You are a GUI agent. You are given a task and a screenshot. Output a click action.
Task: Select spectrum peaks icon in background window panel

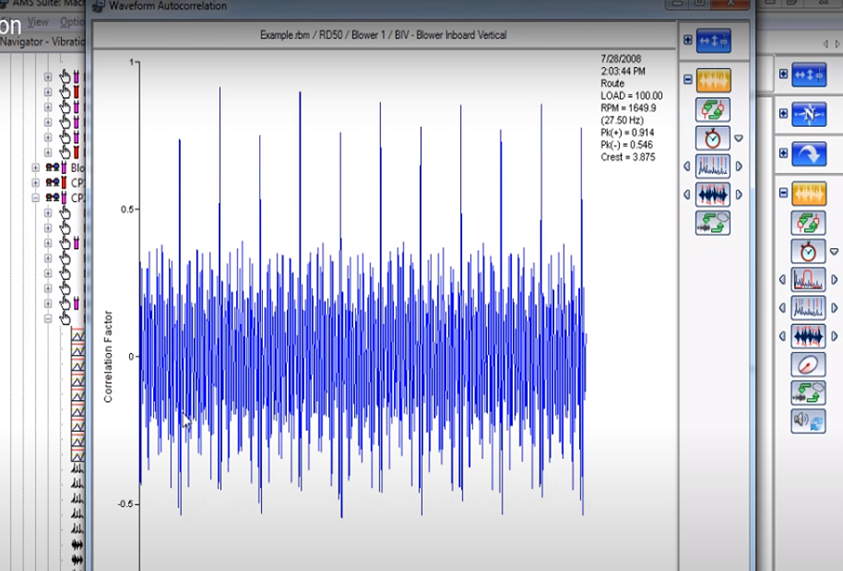808,308
